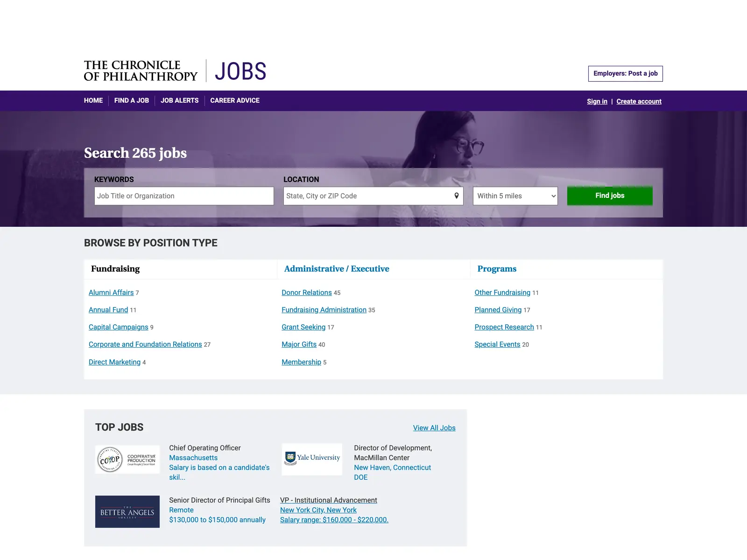This screenshot has width=747, height=560.
Task: Browse Grant Seeking jobs
Action: coord(303,327)
